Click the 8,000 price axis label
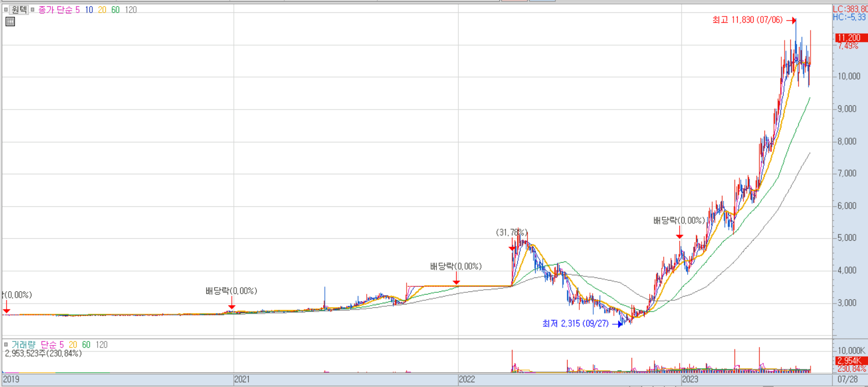Screen dimensions: 868x387 click(847, 141)
